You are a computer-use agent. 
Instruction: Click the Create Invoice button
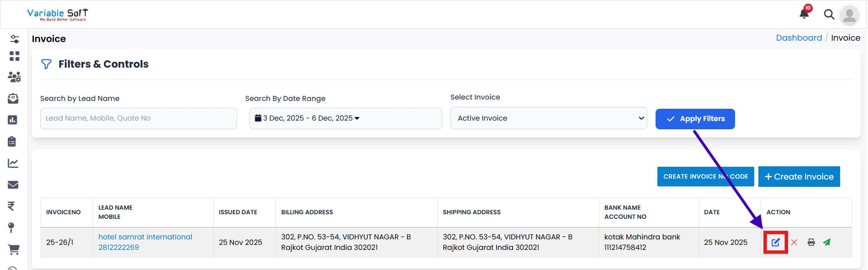(799, 177)
